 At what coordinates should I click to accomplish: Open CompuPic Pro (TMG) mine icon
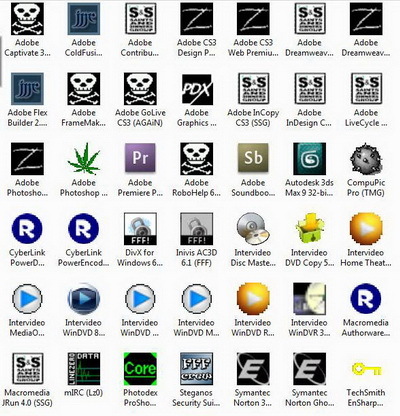click(366, 159)
